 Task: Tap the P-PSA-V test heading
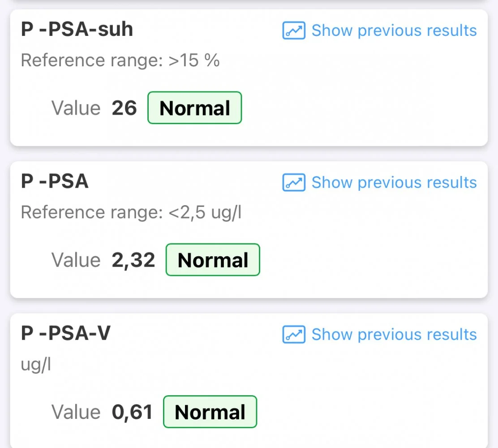tap(65, 333)
